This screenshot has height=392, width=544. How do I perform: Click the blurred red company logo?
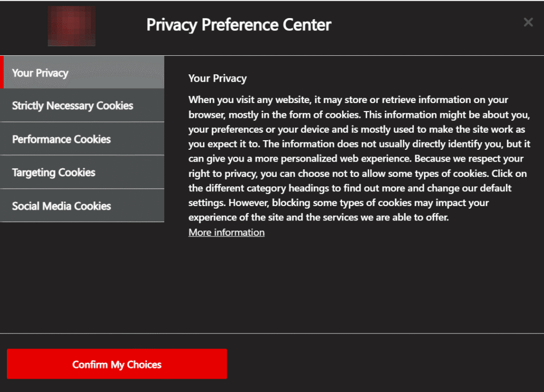tap(72, 26)
